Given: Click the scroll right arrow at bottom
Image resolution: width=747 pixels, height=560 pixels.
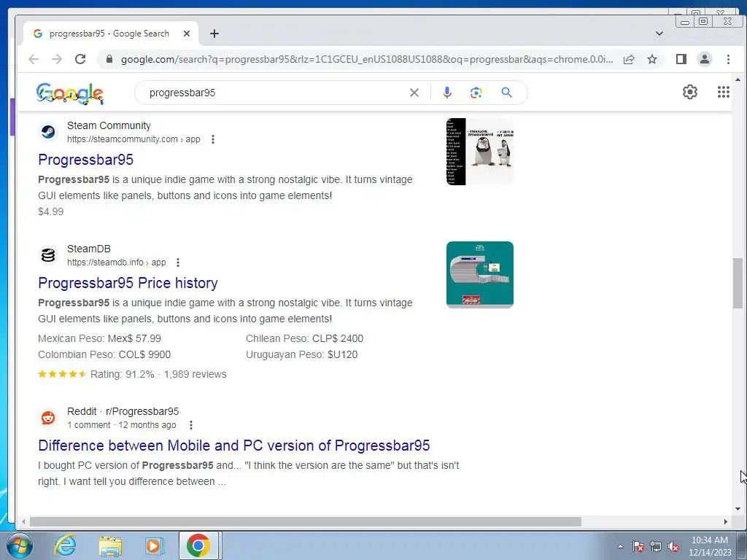Looking at the screenshot, I should pyautogui.click(x=726, y=522).
